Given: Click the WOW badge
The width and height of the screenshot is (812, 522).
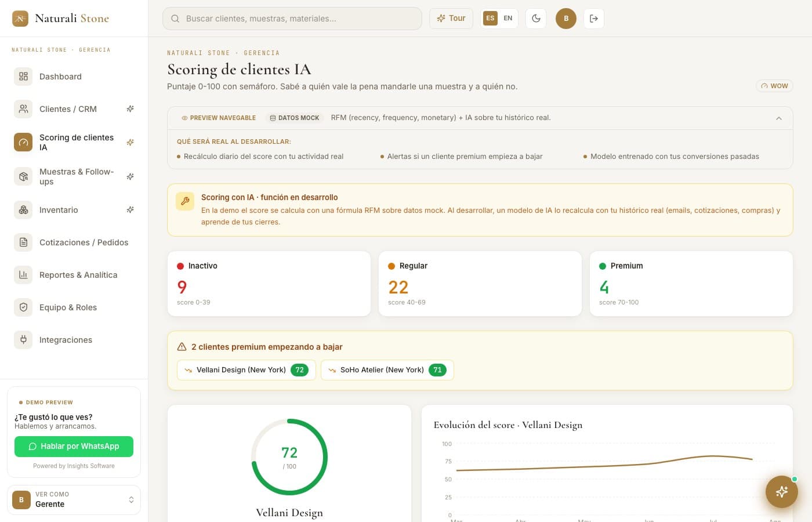Looking at the screenshot, I should [774, 86].
